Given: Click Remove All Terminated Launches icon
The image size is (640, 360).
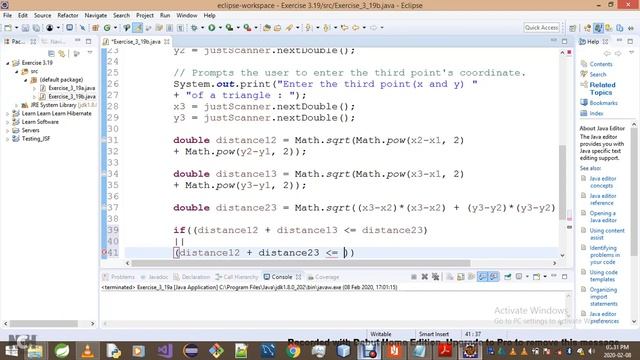Looking at the screenshot, I should (x=436, y=277).
